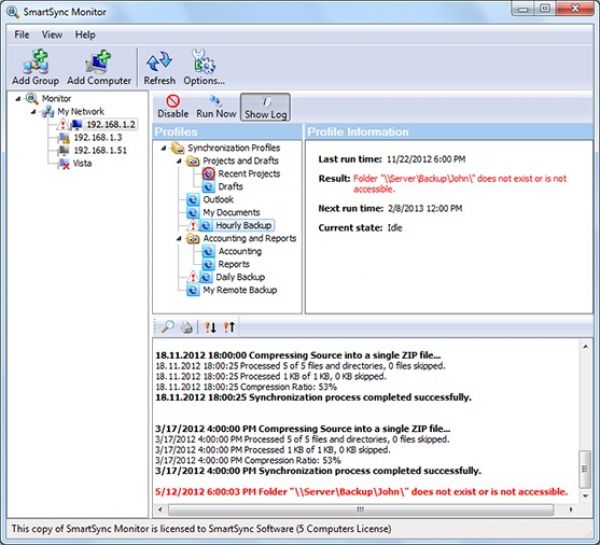Jump to next error icon in log toolbar
The image size is (600, 545).
(210, 327)
